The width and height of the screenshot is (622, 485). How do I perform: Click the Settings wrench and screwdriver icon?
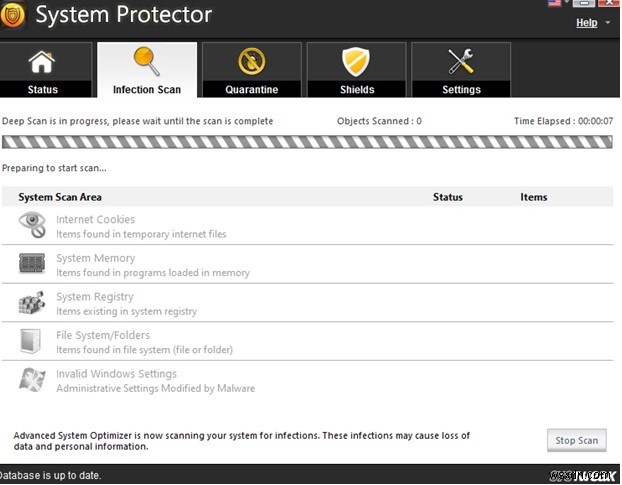click(461, 61)
